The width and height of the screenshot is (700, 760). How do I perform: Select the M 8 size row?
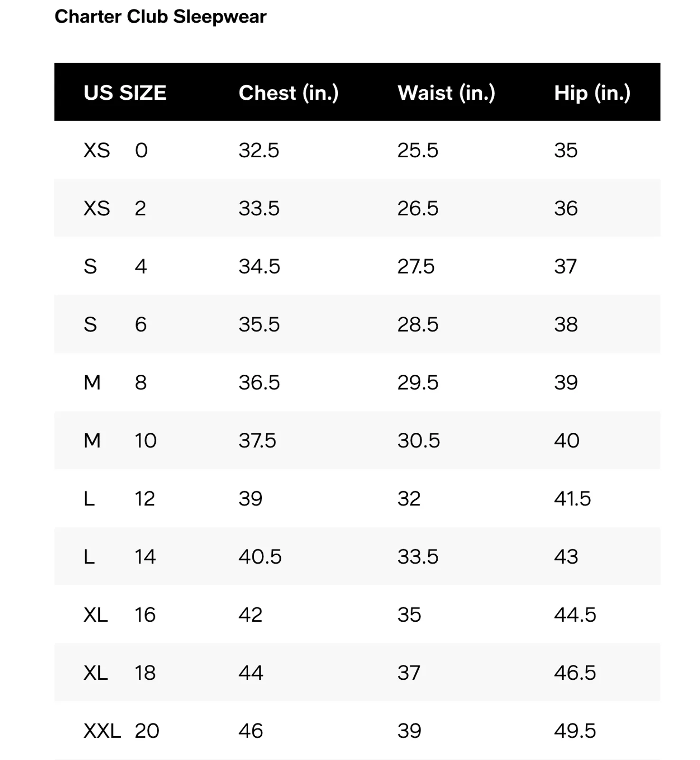[x=357, y=382]
